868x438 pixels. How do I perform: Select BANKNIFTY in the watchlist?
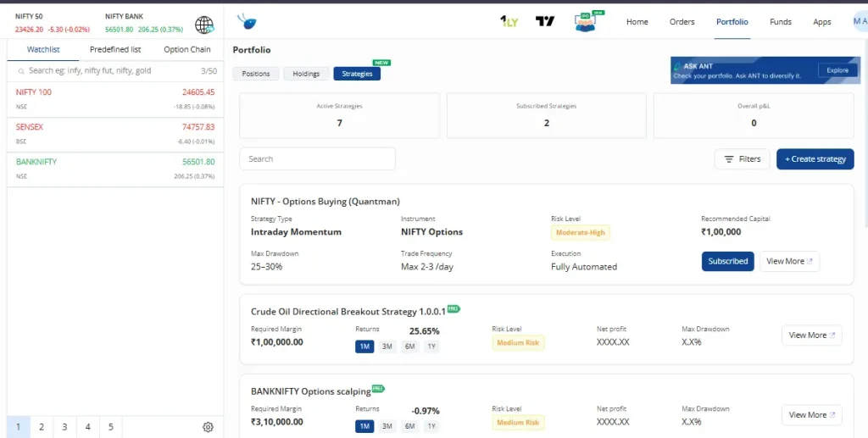[x=115, y=169]
